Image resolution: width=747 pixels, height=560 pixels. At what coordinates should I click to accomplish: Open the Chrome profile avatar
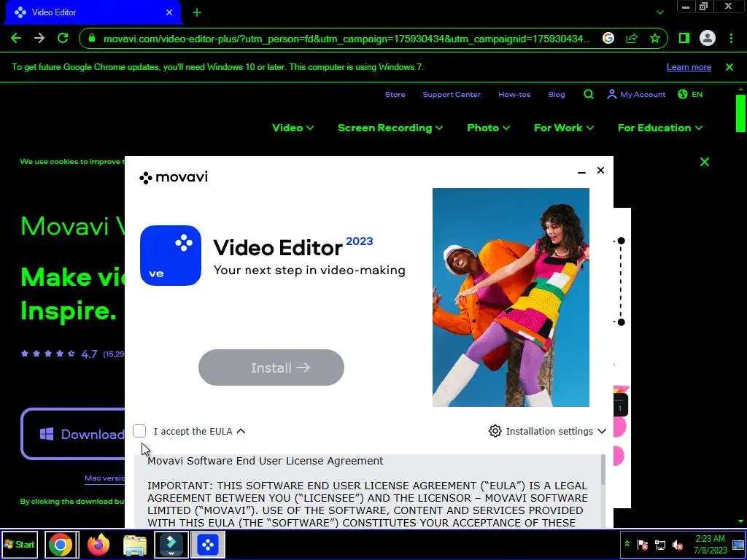pos(708,38)
